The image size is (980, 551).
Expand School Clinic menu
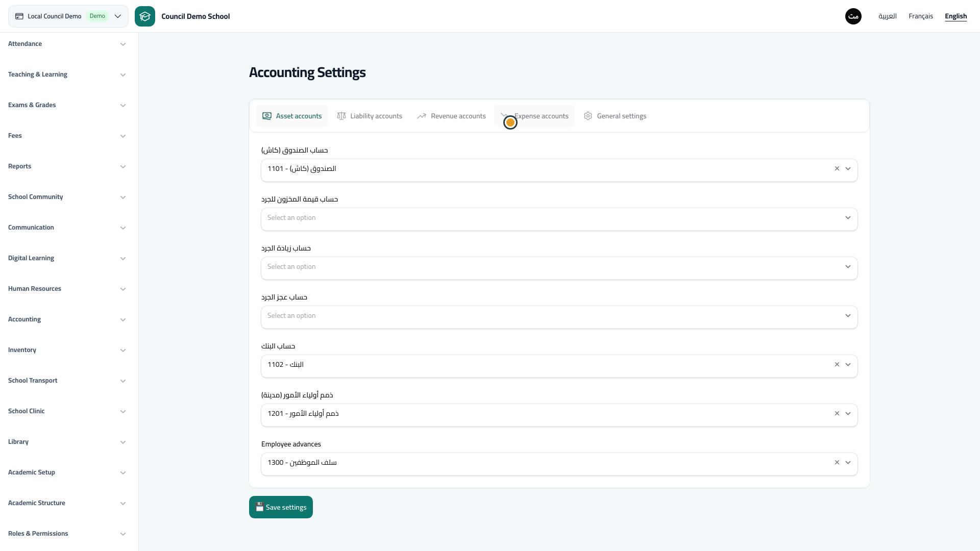click(x=67, y=411)
